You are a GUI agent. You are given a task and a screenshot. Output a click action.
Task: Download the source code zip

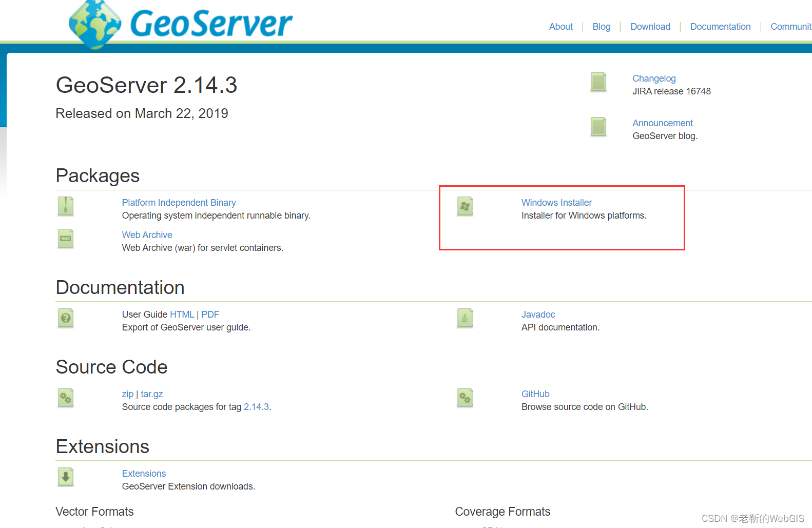click(x=128, y=394)
